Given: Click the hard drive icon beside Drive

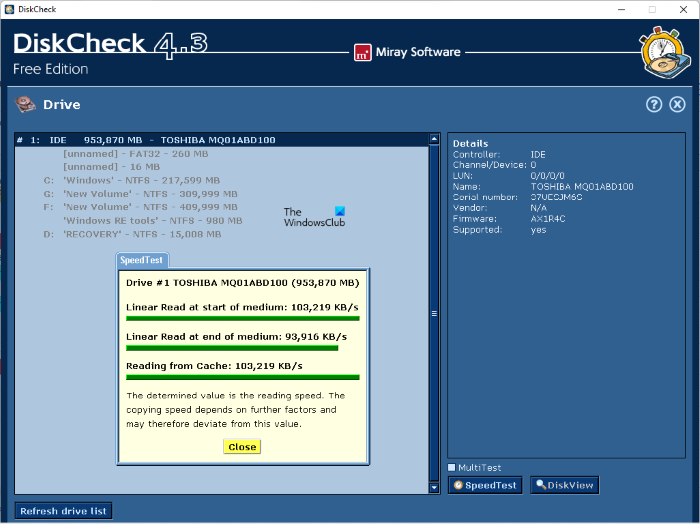Looking at the screenshot, I should pos(25,104).
